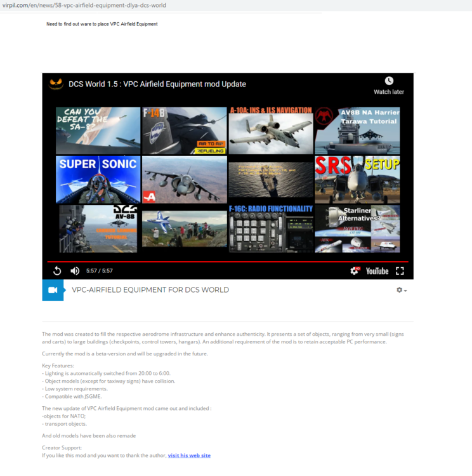This screenshot has width=472, height=476.
Task: Open 'F-16C: Radio Functionality' thumbnail
Action: (271, 228)
